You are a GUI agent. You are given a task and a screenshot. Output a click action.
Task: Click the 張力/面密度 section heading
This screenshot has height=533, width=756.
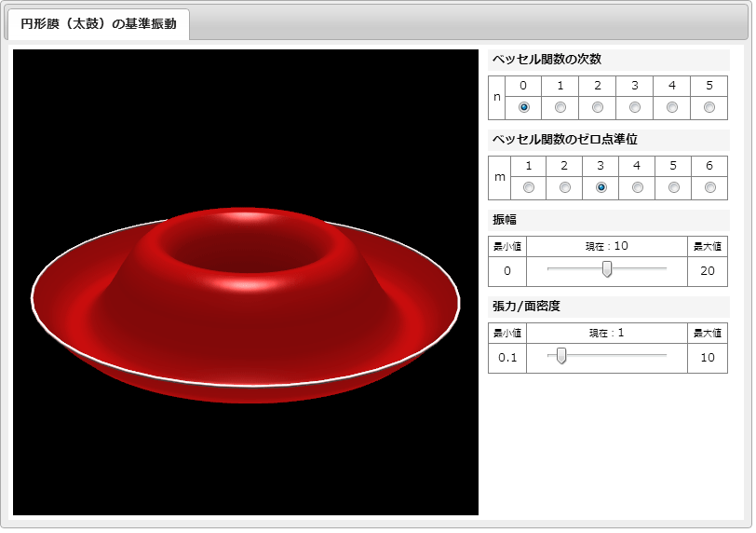(x=529, y=307)
